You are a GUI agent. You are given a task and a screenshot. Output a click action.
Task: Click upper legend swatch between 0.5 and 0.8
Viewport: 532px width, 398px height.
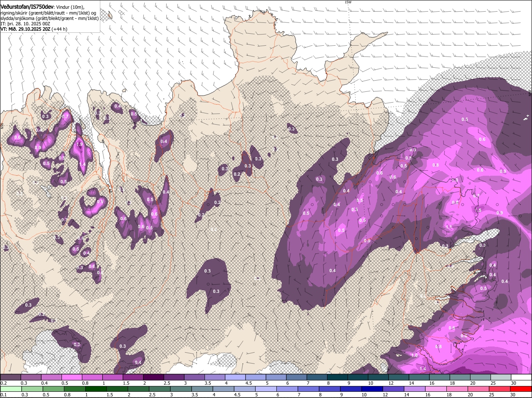pos(71,377)
